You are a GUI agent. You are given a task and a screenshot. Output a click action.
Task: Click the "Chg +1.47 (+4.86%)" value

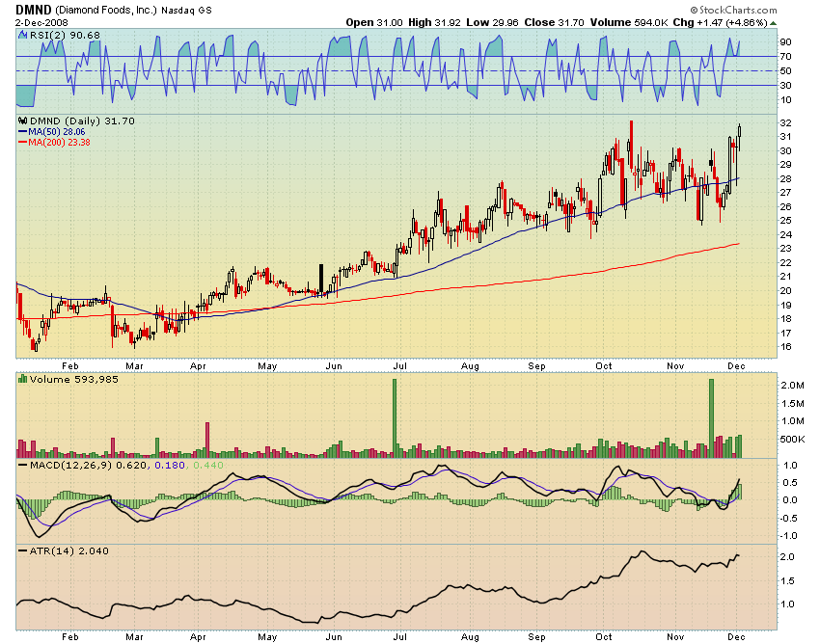720,22
